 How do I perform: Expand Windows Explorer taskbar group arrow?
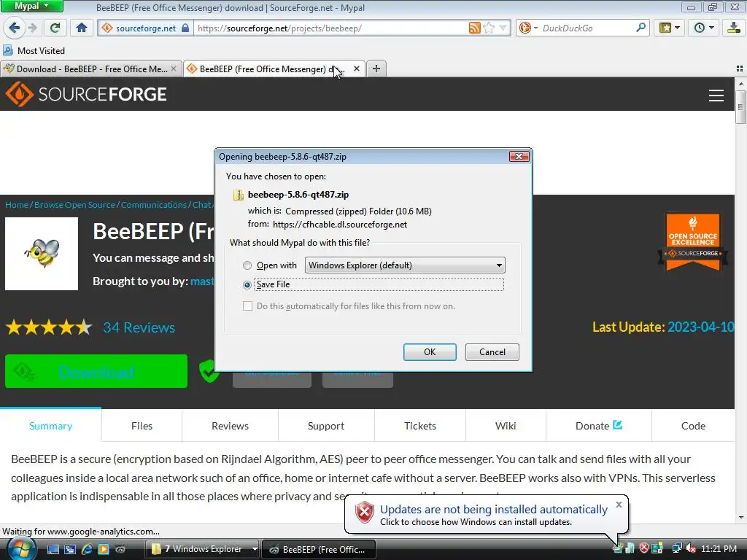pos(255,549)
